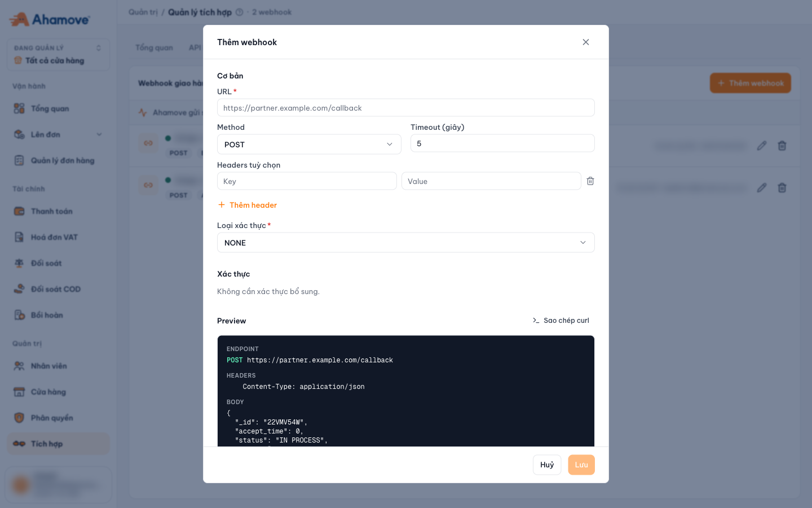Click the header Key input
812x508 pixels.
307,181
